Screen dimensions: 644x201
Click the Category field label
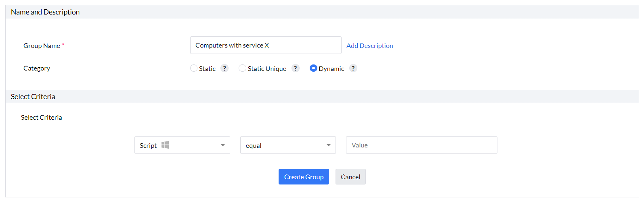click(x=37, y=68)
